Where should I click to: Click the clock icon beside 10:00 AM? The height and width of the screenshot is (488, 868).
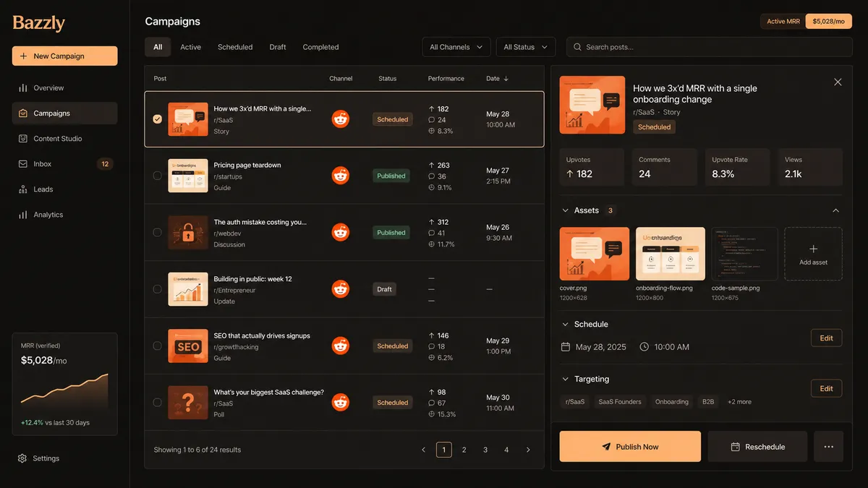pyautogui.click(x=644, y=347)
